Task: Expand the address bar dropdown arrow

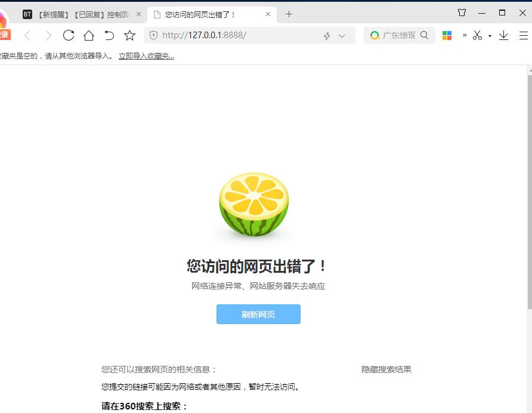Action: tap(342, 36)
